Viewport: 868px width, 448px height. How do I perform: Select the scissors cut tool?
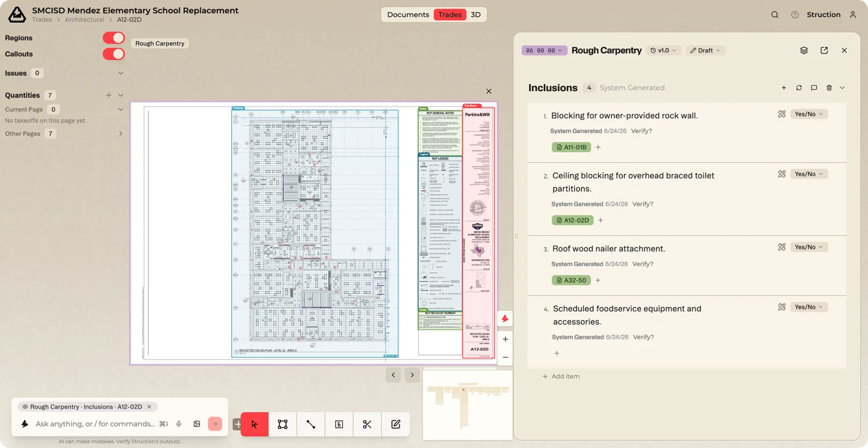[x=367, y=424]
